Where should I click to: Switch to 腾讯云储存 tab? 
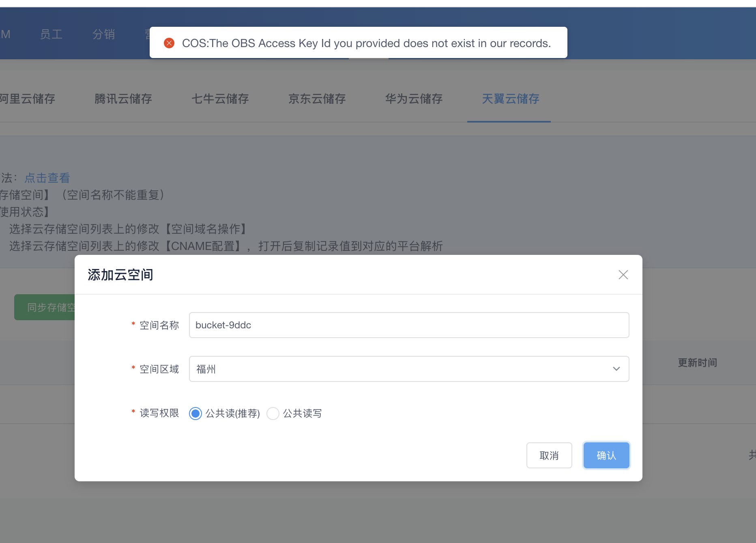[x=123, y=99]
